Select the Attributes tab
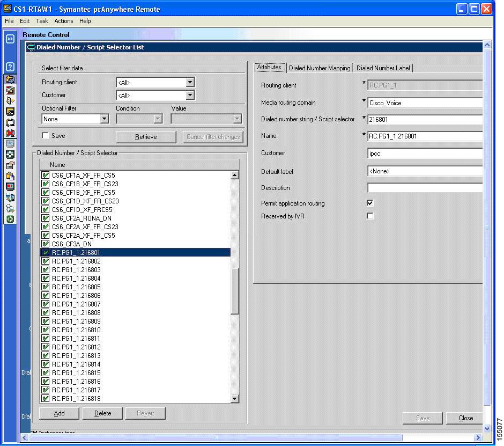 269,67
